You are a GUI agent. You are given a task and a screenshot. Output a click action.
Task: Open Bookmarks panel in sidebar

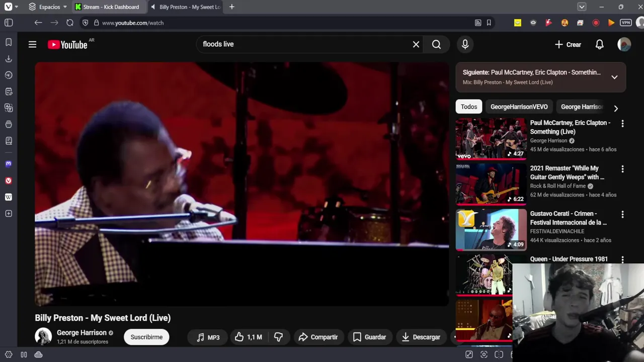point(9,42)
